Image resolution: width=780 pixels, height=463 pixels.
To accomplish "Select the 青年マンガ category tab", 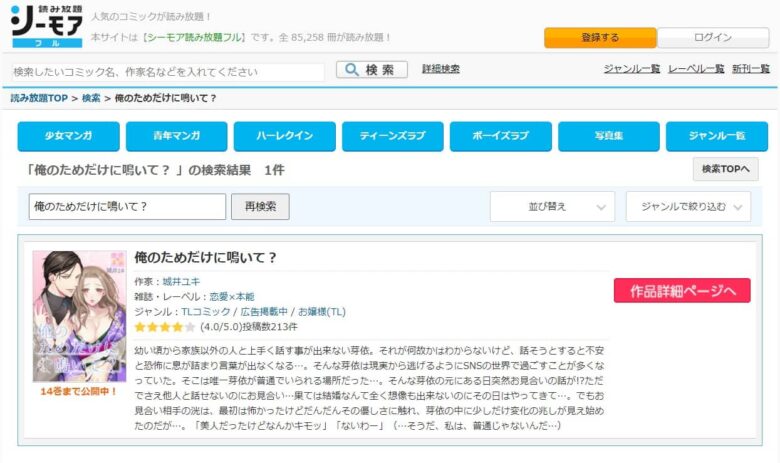I will (x=177, y=136).
